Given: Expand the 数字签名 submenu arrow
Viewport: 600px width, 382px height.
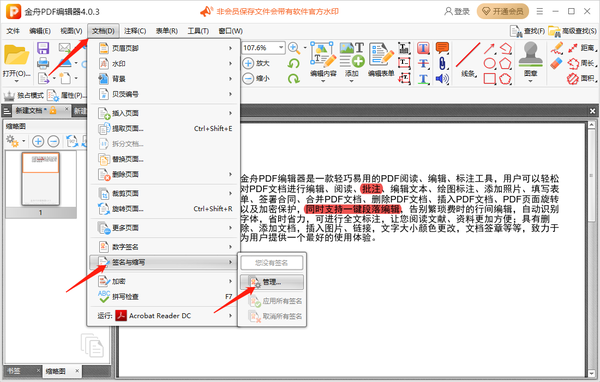Looking at the screenshot, I should click(x=230, y=247).
